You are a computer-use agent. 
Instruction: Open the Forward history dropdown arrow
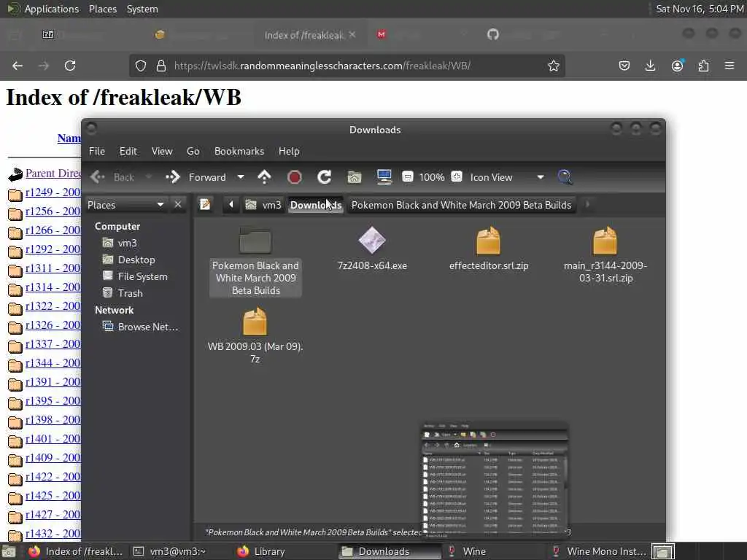241,177
